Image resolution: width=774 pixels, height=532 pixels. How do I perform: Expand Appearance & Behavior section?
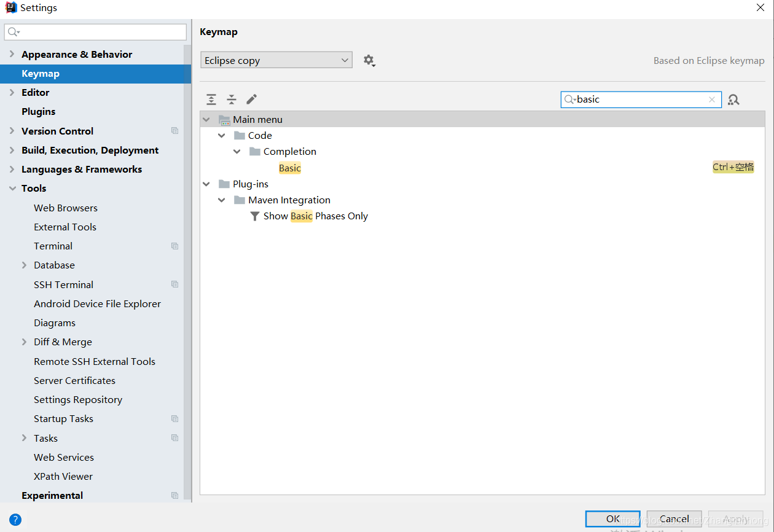tap(12, 54)
